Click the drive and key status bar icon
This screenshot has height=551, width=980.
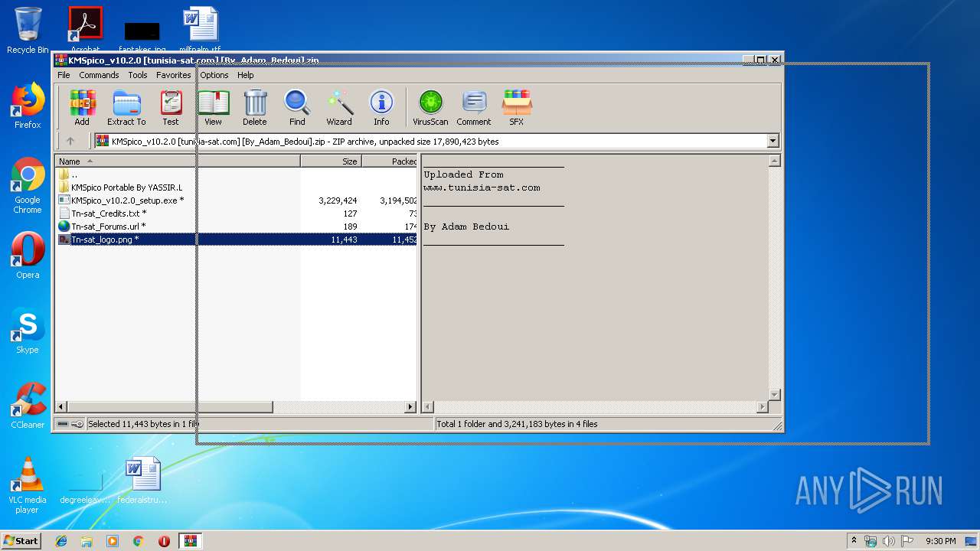point(70,424)
